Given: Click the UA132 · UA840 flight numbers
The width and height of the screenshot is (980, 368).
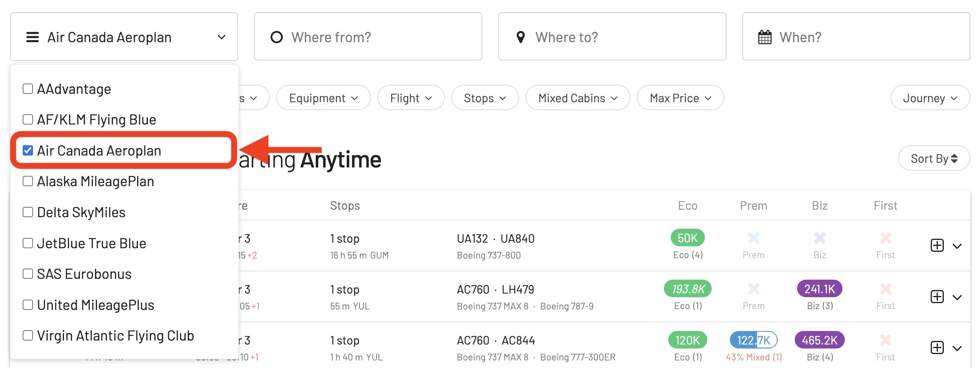Looking at the screenshot, I should pyautogui.click(x=496, y=238).
